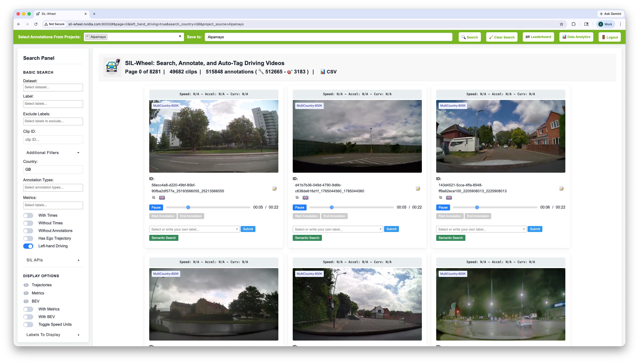Viewport: 639px width, 364px height.
Task: Clear all selected projects with the X
Action: (x=180, y=36)
